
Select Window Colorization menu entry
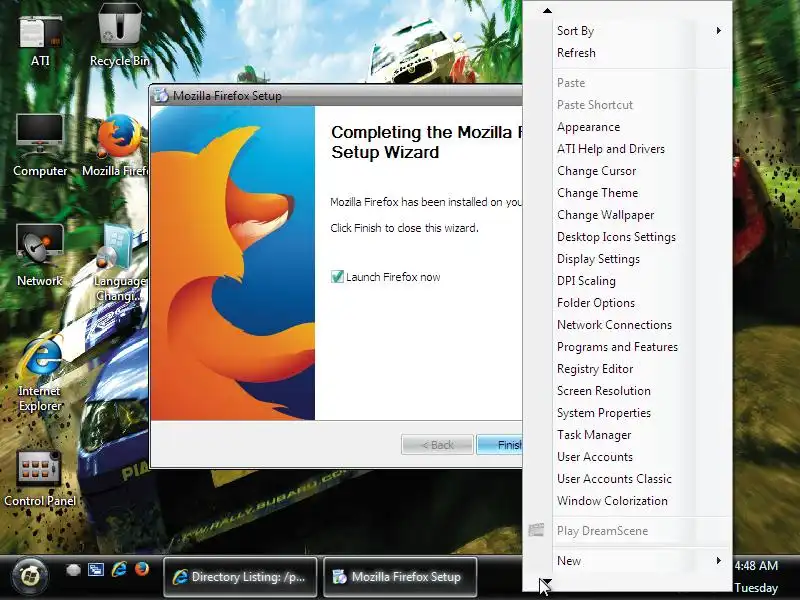(627, 500)
